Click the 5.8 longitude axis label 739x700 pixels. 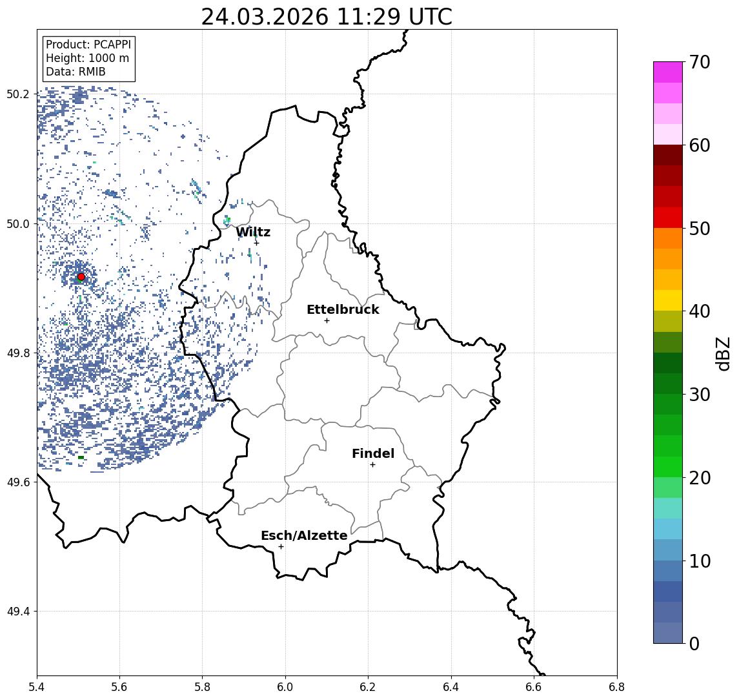point(202,687)
